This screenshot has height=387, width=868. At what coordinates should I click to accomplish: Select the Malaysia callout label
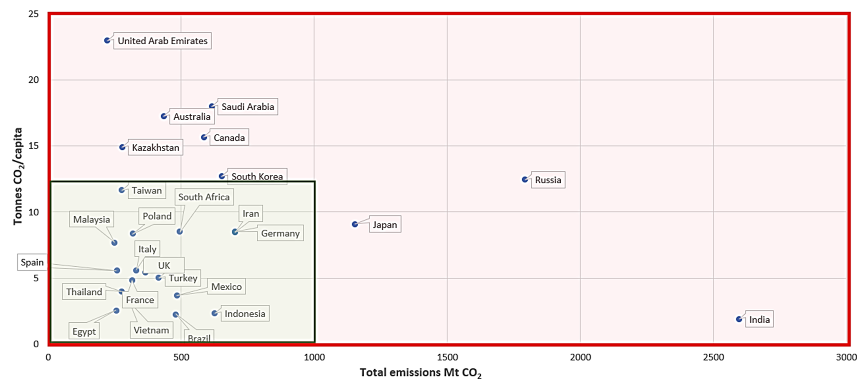(92, 219)
